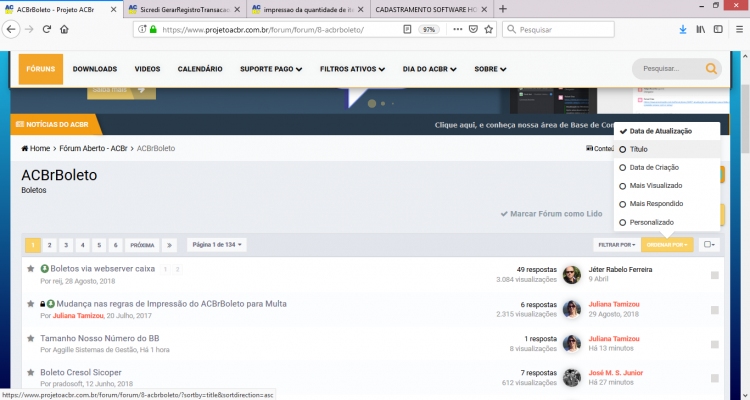This screenshot has height=400, width=750.
Task: Click the browser search box Pesquisar
Action: pos(558,29)
